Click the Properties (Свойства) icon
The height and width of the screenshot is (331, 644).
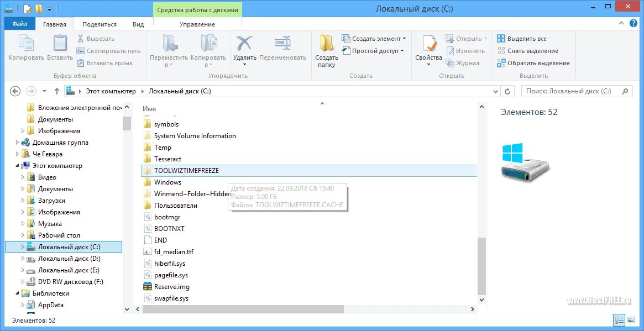[428, 44]
